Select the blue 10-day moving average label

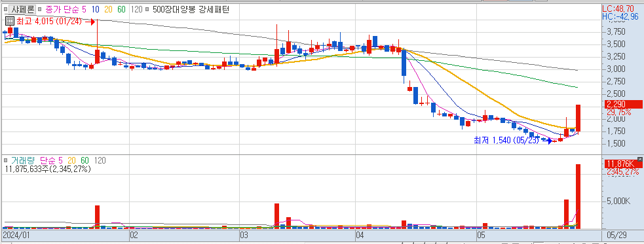[96, 9]
